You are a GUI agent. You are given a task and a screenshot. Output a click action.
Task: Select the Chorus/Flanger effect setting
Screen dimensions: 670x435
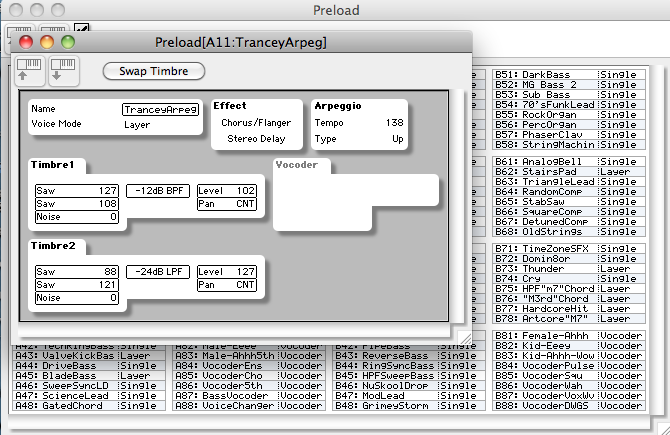pyautogui.click(x=255, y=123)
